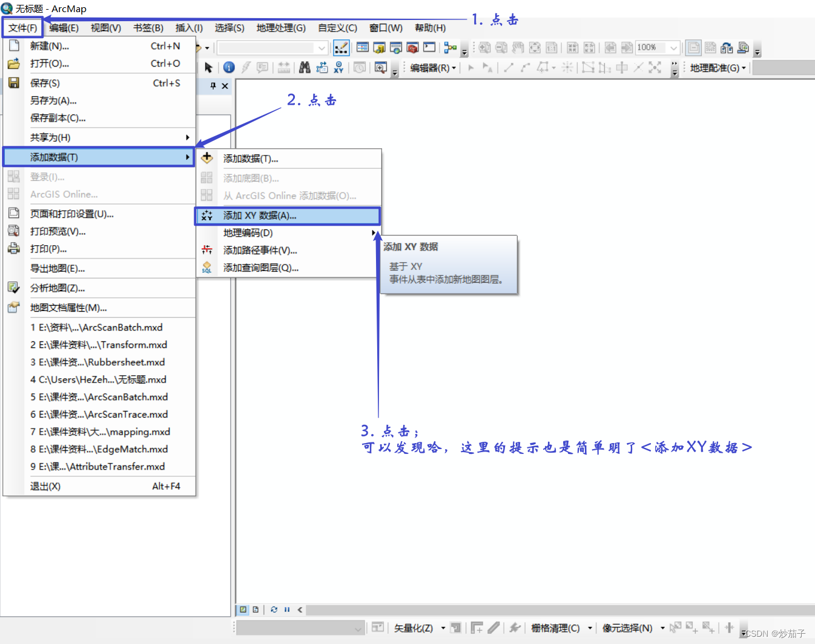Image resolution: width=815 pixels, height=644 pixels.
Task: Open the Python window icon
Action: coord(429,47)
